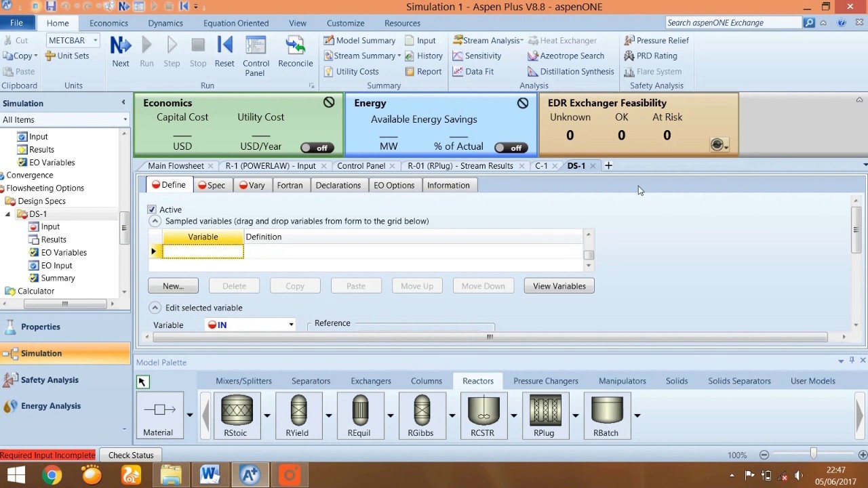This screenshot has height=488, width=868.
Task: Select the RCSTR reactor model
Action: click(x=483, y=415)
